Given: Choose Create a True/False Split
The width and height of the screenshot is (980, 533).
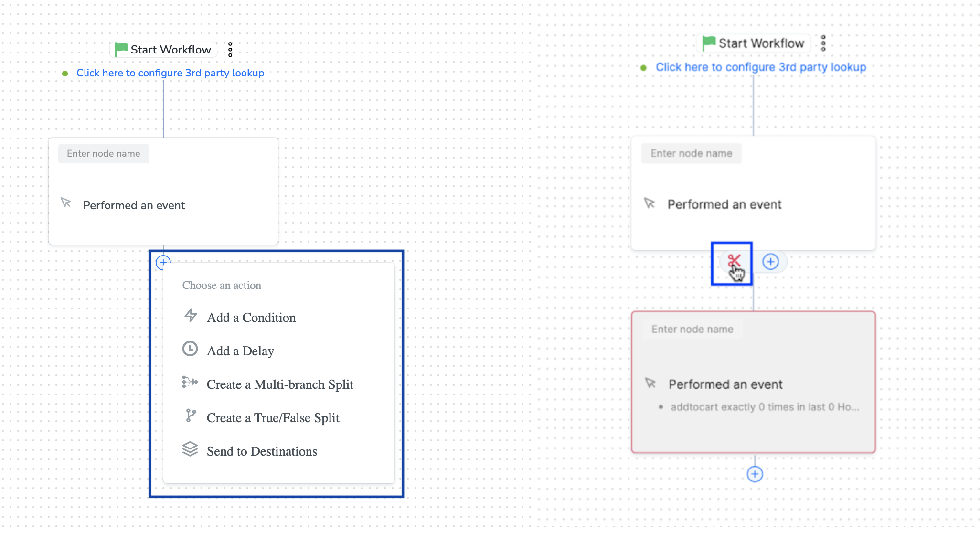Looking at the screenshot, I should [273, 418].
